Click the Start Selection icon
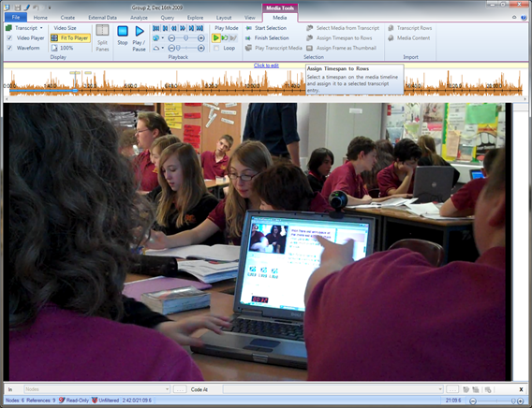This screenshot has width=532, height=408. [248, 28]
